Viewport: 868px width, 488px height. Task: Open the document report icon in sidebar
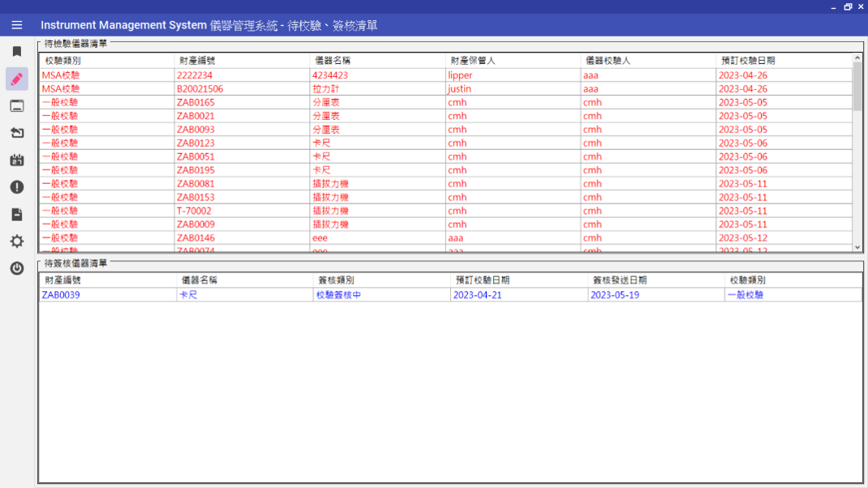tap(16, 213)
